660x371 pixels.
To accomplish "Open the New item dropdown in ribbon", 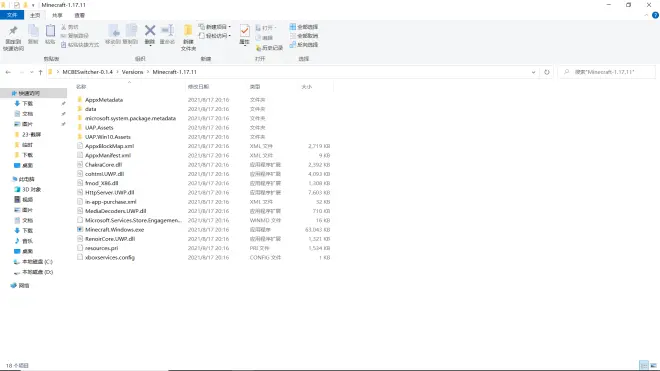I will tap(215, 27).
